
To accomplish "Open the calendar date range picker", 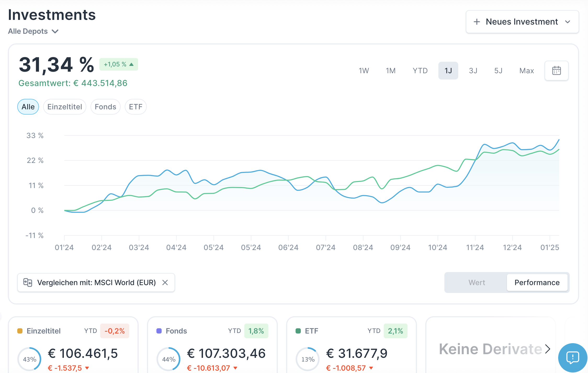I will click(556, 71).
